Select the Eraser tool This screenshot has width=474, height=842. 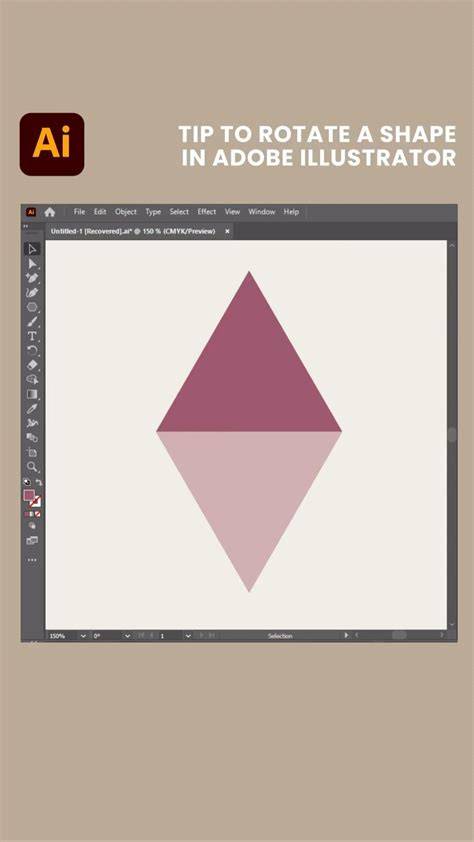32,365
